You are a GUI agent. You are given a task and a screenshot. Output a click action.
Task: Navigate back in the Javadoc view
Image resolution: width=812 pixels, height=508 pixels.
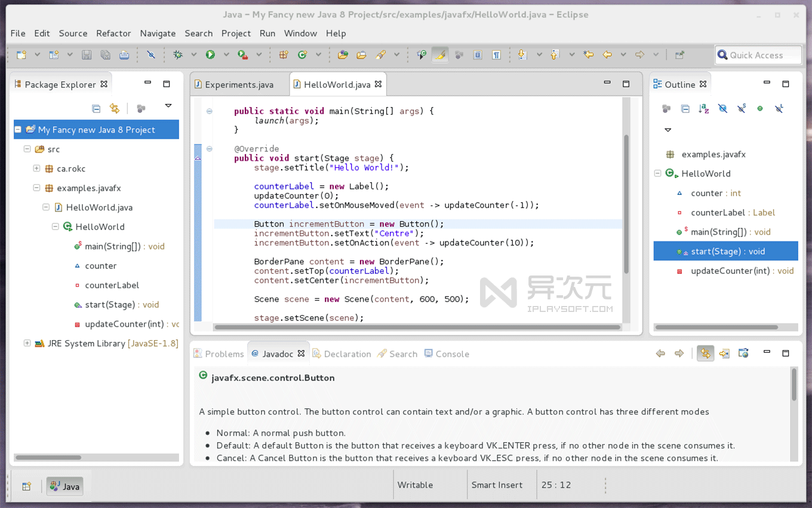(660, 353)
